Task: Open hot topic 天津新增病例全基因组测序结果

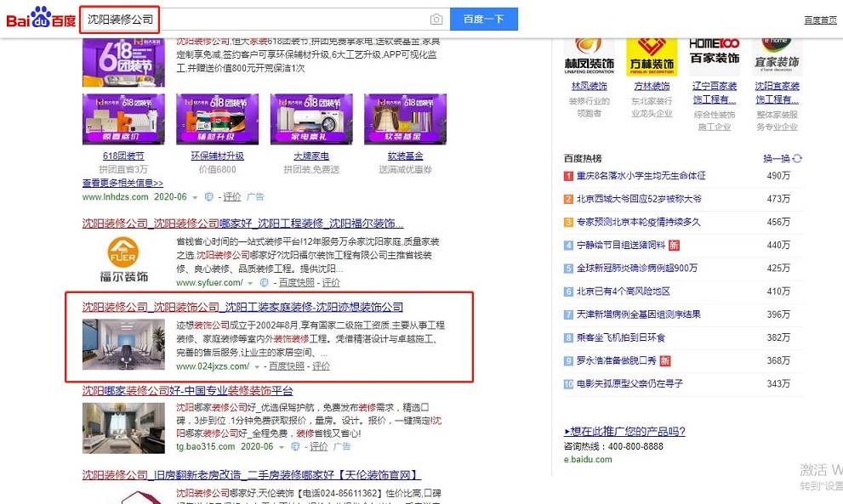Action: point(638,314)
